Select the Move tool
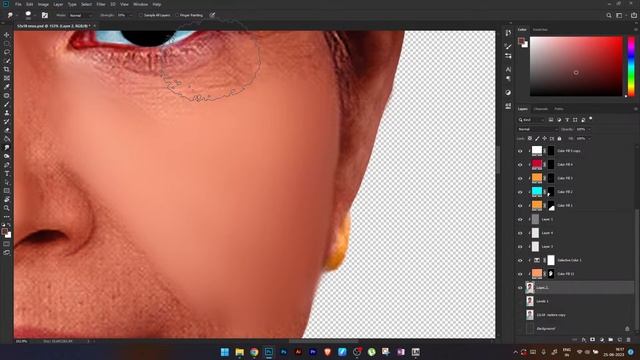This screenshot has width=640, height=360. 7,35
